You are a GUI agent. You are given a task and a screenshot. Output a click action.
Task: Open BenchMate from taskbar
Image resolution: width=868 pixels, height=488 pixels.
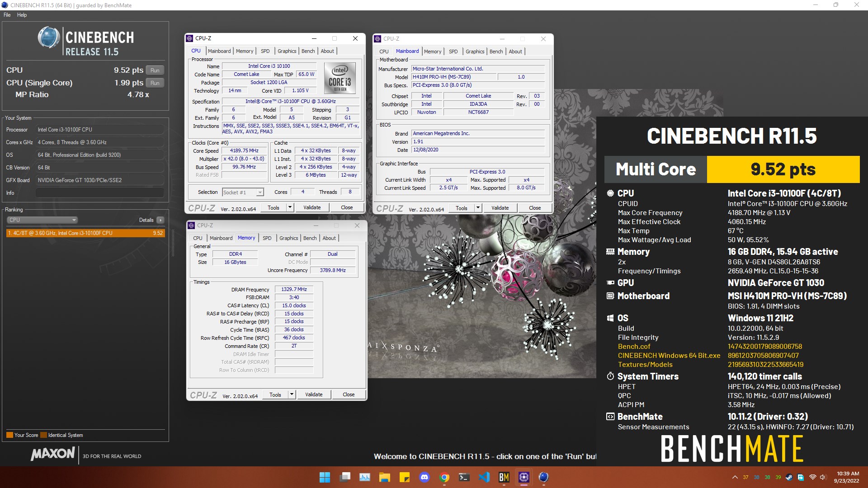(504, 477)
